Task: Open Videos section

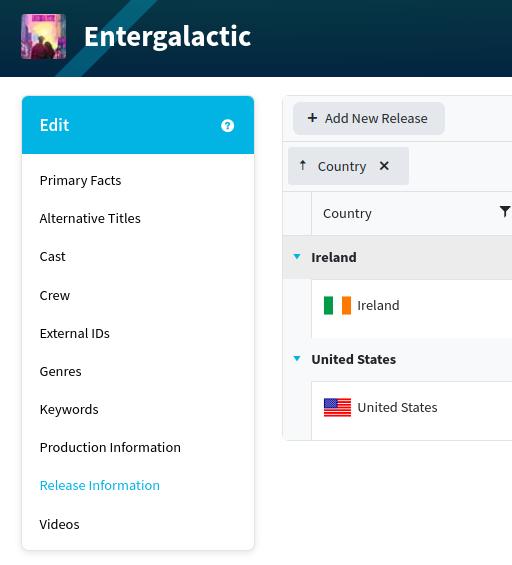Action: tap(59, 524)
